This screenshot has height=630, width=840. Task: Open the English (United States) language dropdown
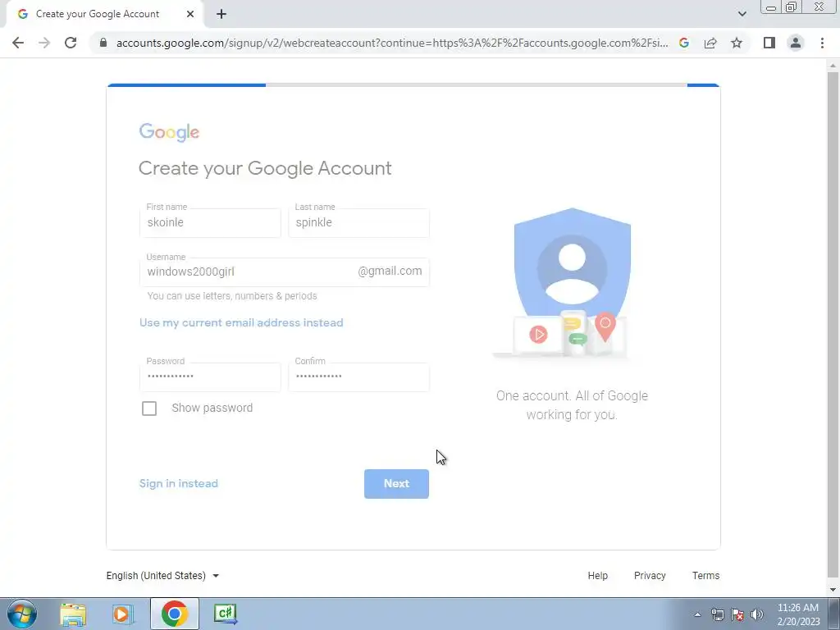tap(162, 575)
